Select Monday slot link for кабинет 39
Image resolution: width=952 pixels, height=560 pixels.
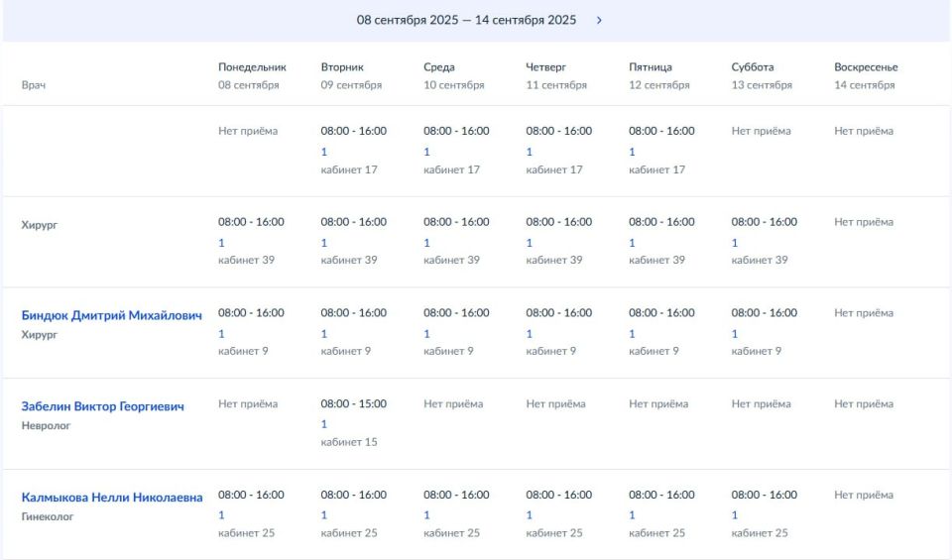221,243
